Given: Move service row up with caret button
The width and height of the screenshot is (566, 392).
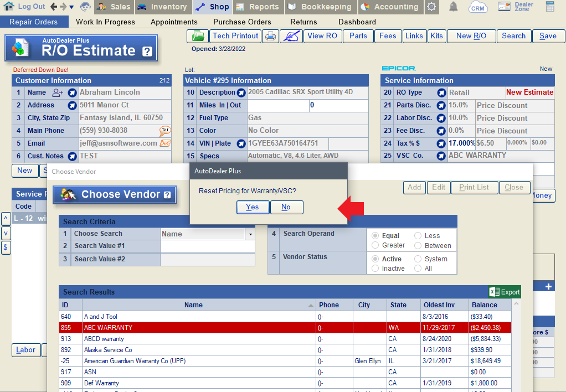Looking at the screenshot, I should click(6, 219).
